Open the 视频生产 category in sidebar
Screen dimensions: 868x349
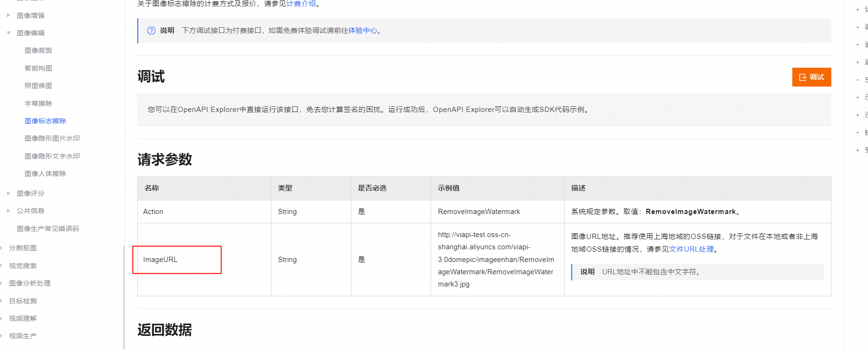[x=23, y=336]
